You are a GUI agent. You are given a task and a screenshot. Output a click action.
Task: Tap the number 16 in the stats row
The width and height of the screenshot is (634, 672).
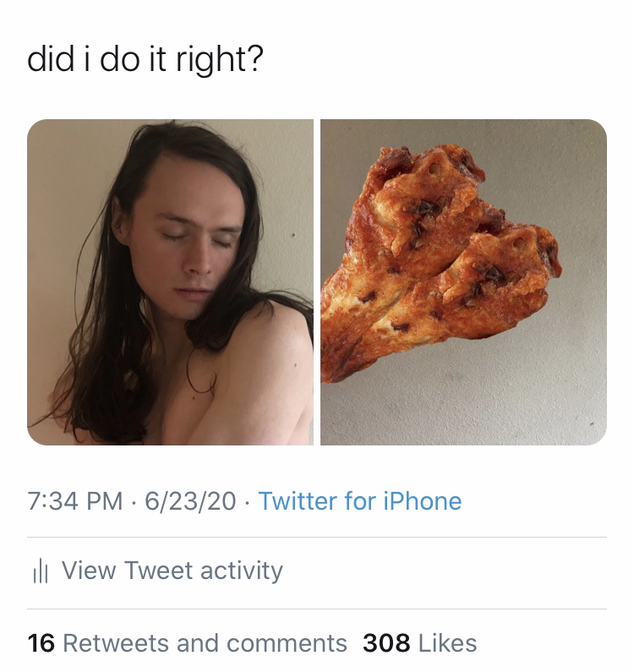click(x=41, y=643)
